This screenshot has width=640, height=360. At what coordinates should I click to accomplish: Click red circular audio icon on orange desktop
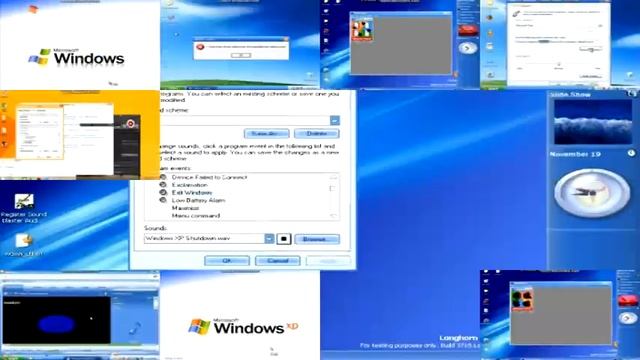click(130, 123)
